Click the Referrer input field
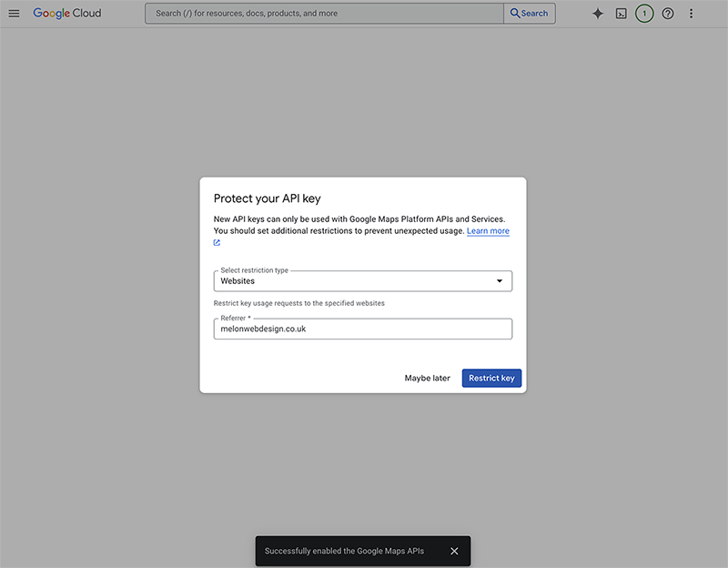Viewport: 728px width, 568px height. 362,329
